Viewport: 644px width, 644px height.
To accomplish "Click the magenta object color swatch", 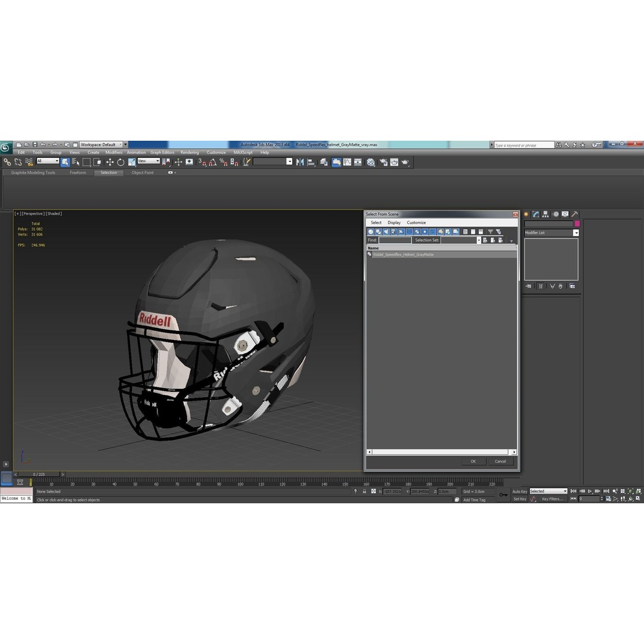I will click(577, 224).
